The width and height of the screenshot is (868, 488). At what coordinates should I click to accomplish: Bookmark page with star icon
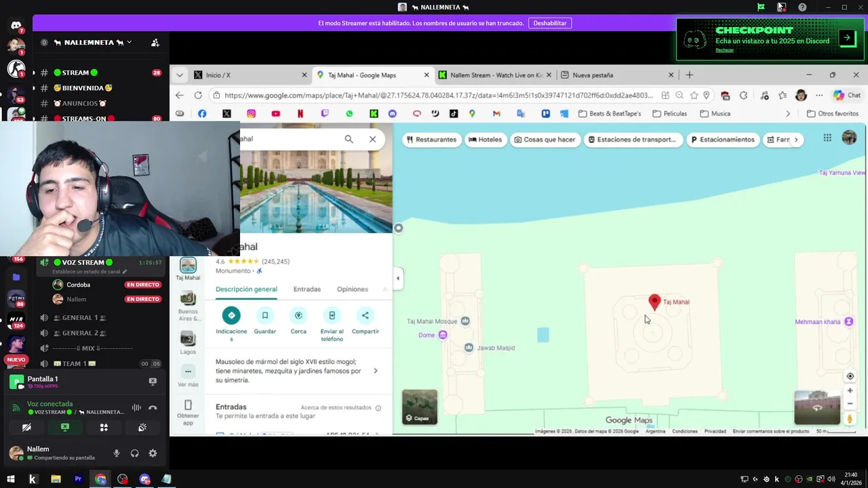click(x=694, y=96)
